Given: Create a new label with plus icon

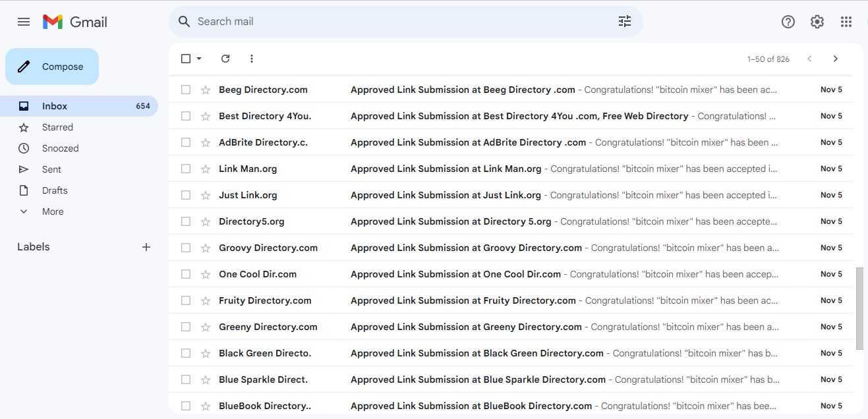Looking at the screenshot, I should [146, 247].
